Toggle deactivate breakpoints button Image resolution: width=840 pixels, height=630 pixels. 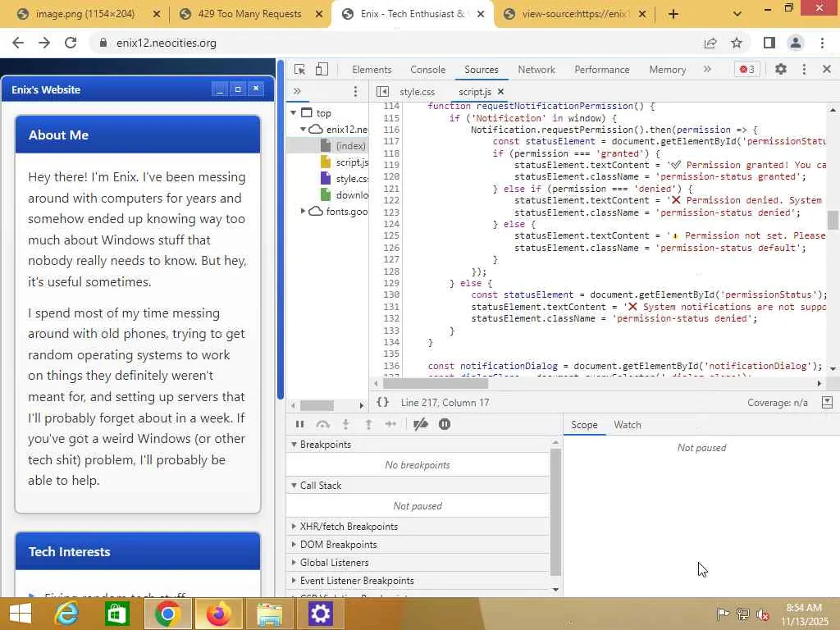click(420, 424)
